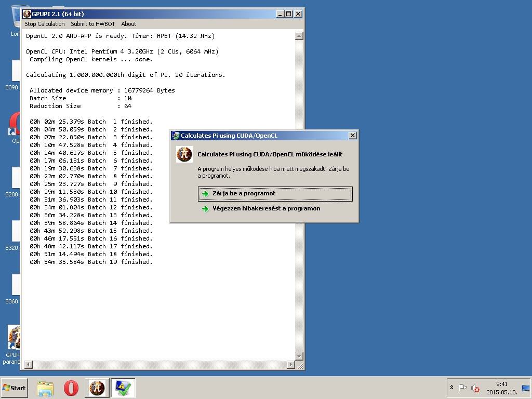
Task: Click the 'Batch Size : 1M' line
Action: (81, 98)
